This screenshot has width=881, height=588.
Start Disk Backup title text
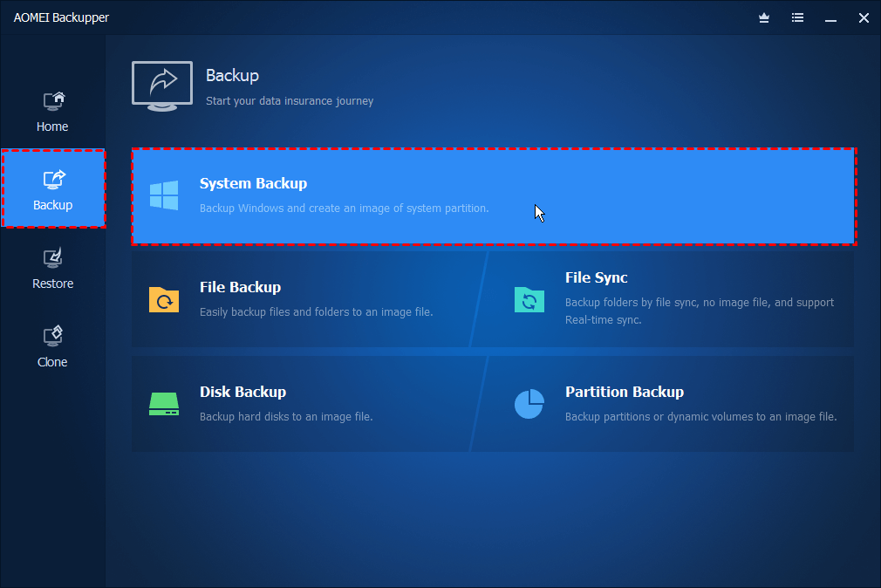point(242,393)
